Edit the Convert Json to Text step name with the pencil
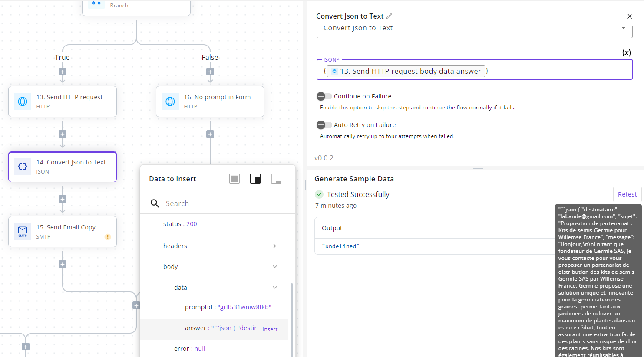The height and width of the screenshot is (357, 644). point(389,16)
